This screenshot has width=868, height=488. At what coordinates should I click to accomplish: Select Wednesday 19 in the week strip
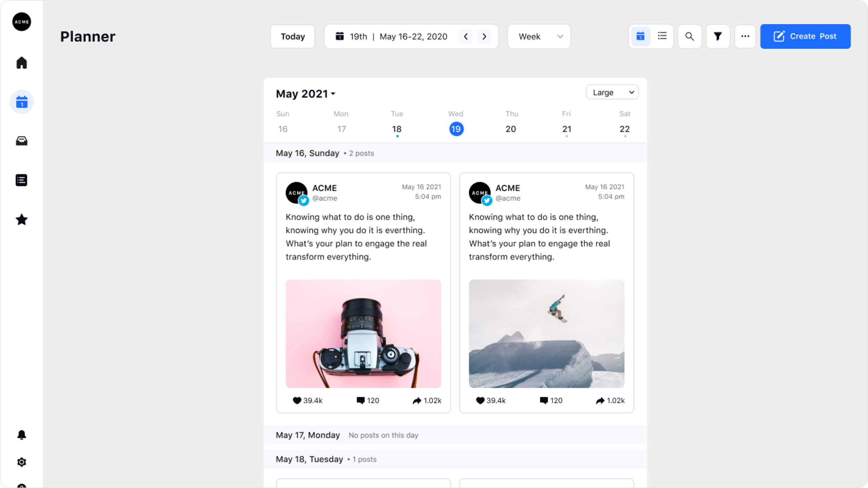[x=456, y=129]
